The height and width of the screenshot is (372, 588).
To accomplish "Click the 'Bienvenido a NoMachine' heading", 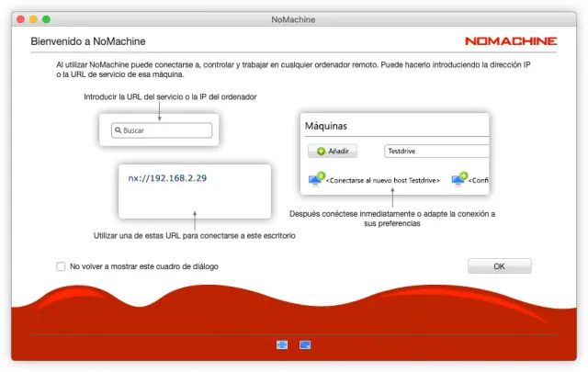I will (x=88, y=41).
